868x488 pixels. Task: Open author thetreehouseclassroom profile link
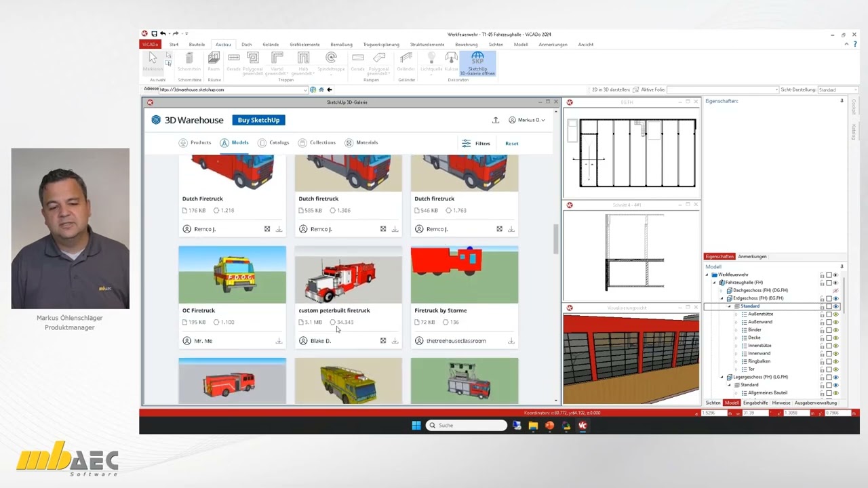[x=456, y=341]
